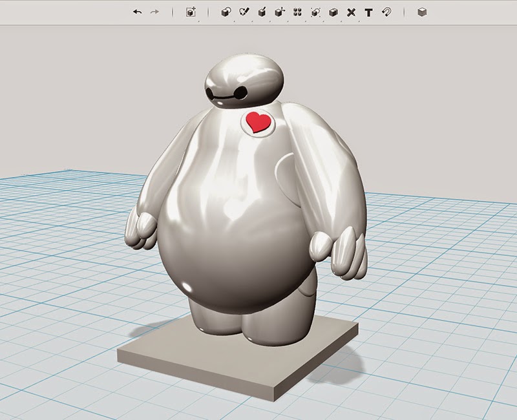Image resolution: width=517 pixels, height=420 pixels.
Task: Open the Material cube tool
Action: [422, 12]
